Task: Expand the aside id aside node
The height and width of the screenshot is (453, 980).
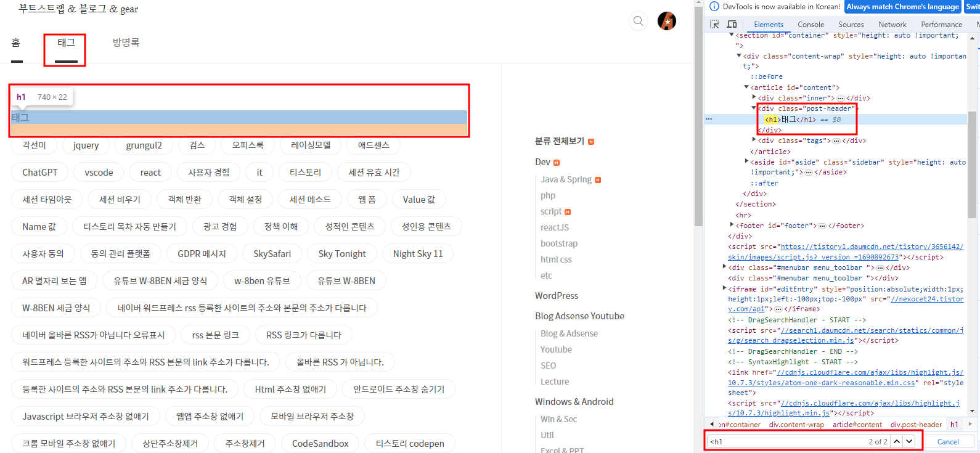Action: tap(746, 161)
